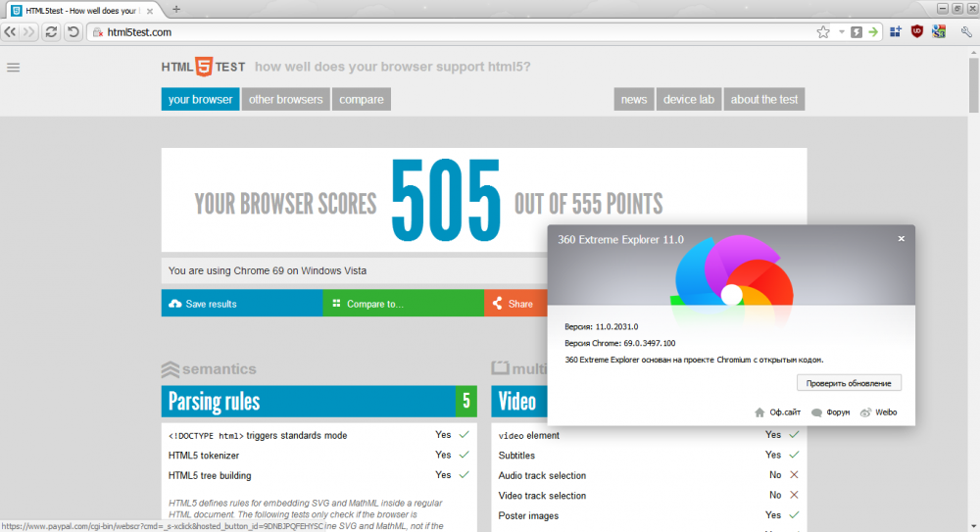Open a new tab with plus button
This screenshot has height=532, width=980.
coord(176,10)
